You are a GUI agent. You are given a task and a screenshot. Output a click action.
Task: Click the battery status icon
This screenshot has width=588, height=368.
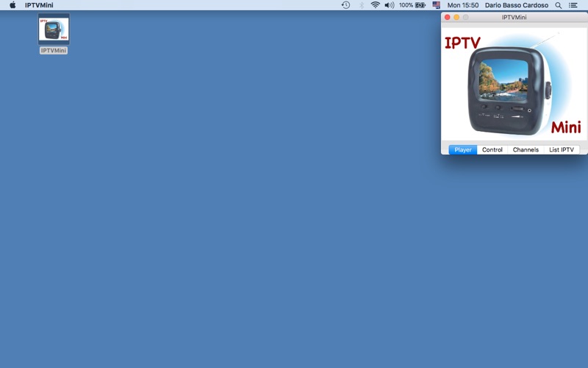(420, 5)
